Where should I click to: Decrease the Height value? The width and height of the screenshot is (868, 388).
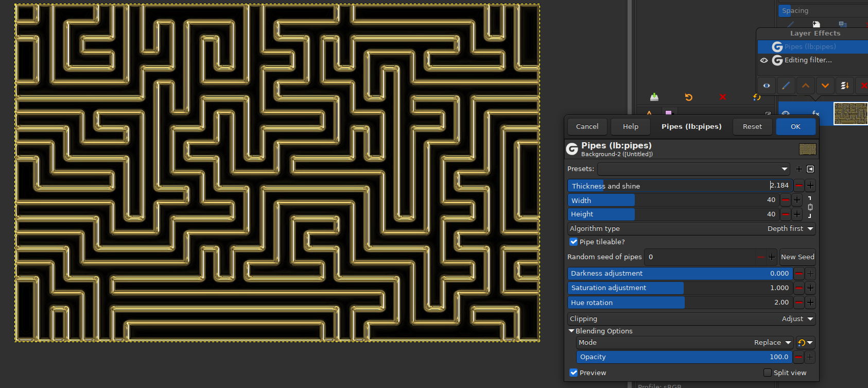[786, 214]
